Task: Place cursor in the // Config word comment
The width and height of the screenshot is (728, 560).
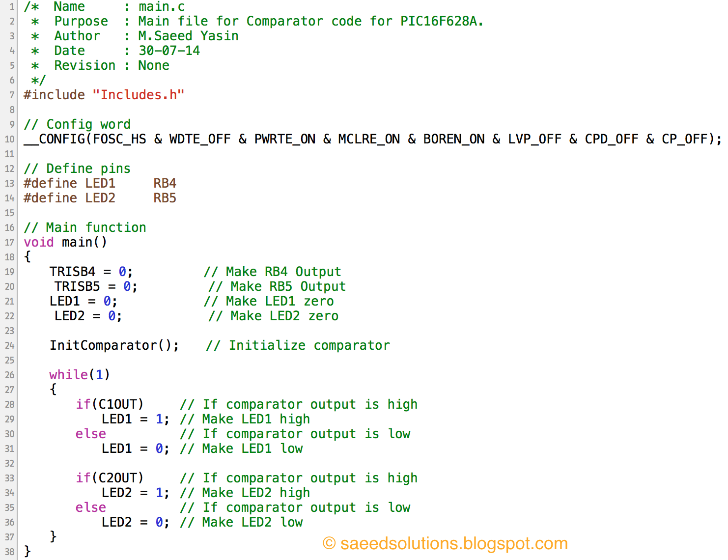Action: click(x=77, y=124)
